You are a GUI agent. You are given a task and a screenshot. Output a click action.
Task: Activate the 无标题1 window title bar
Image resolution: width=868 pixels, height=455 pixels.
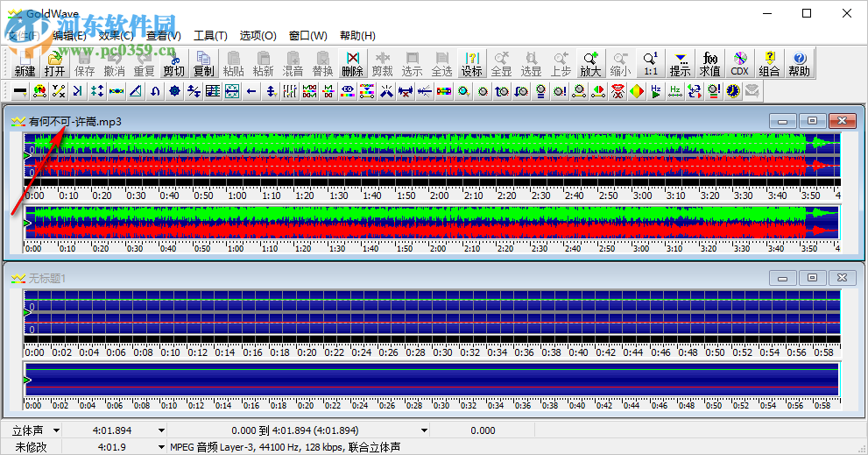[x=350, y=278]
